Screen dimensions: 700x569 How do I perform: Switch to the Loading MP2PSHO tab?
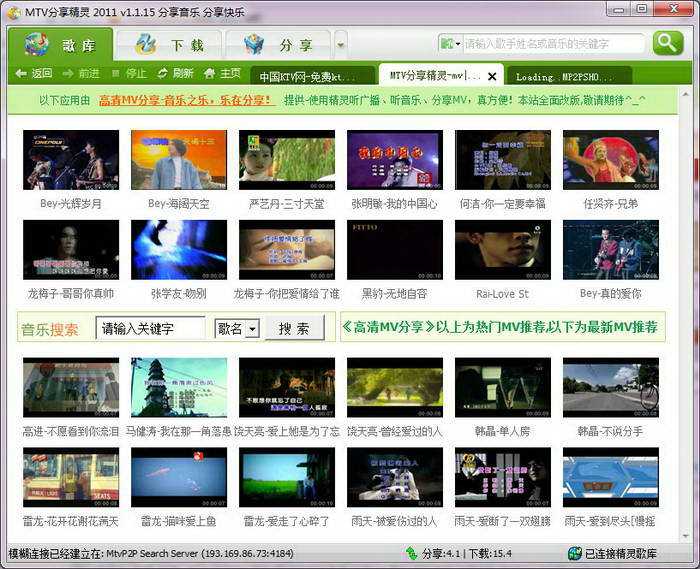[570, 76]
